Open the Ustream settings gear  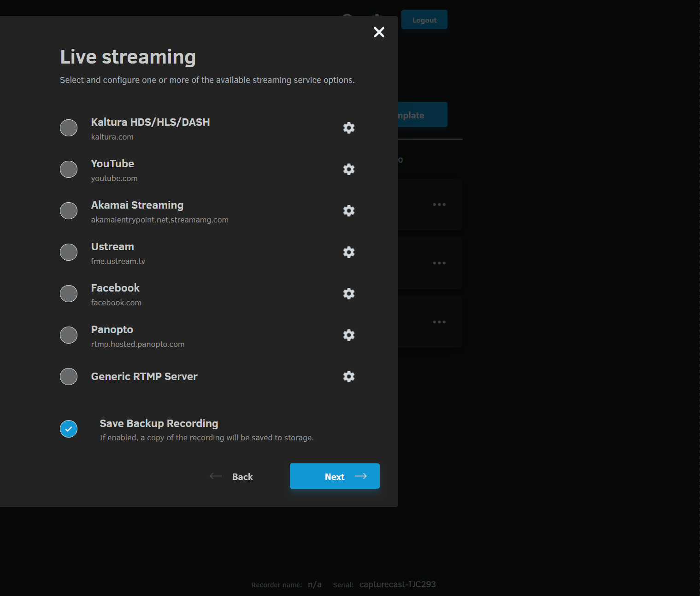[x=348, y=252]
